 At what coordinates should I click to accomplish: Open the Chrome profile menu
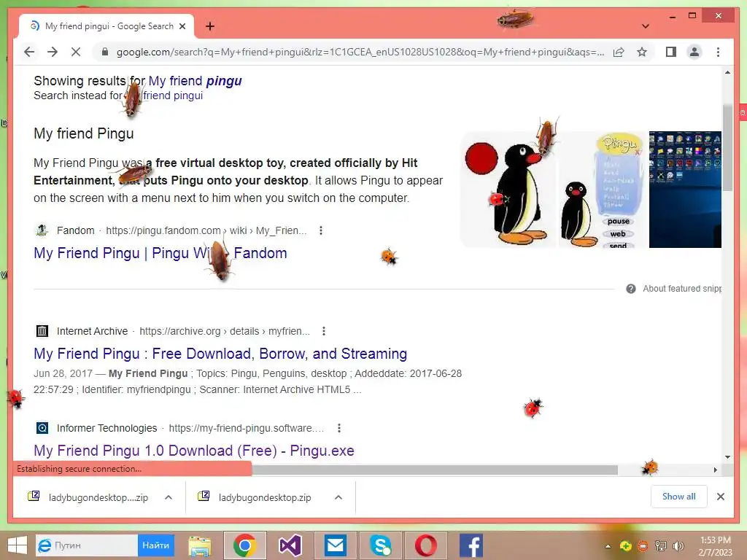pyautogui.click(x=694, y=52)
